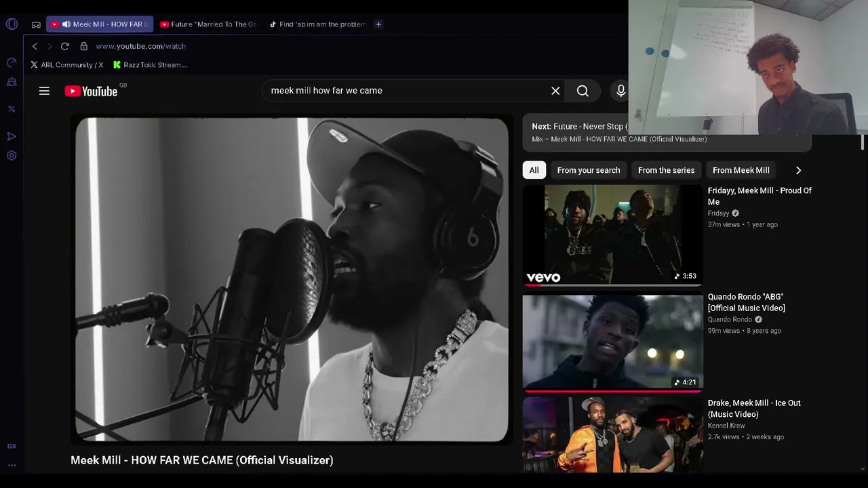Click the Ice Out video thumbnail
The image size is (868, 488).
click(x=612, y=435)
